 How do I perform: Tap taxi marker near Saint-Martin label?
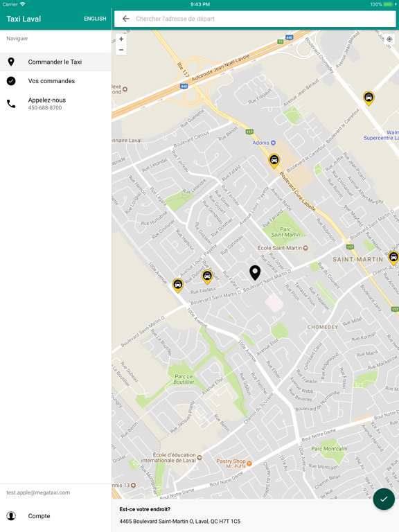pyautogui.click(x=393, y=258)
